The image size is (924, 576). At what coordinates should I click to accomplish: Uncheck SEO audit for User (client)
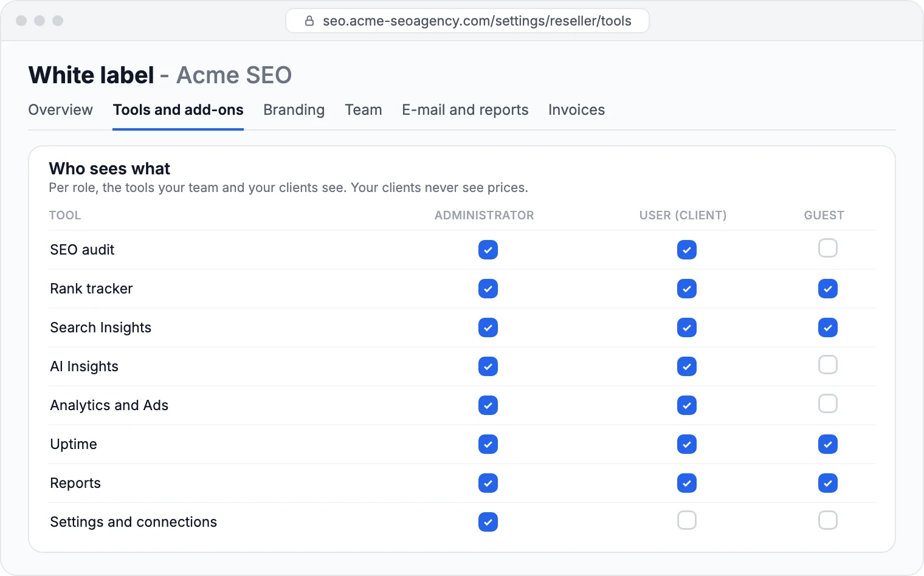click(x=687, y=250)
